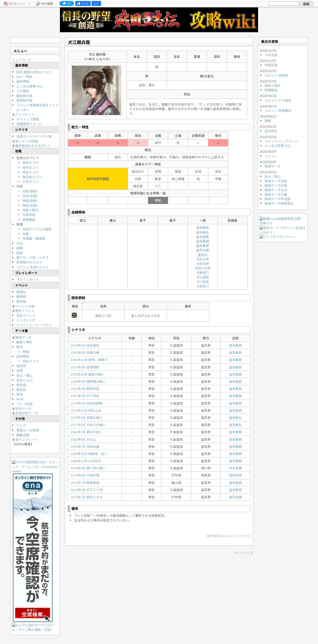Screen dimensions: 318x644
Task: Expand the FC2メニュー dropdown arrow
Action: tap(29, 3)
